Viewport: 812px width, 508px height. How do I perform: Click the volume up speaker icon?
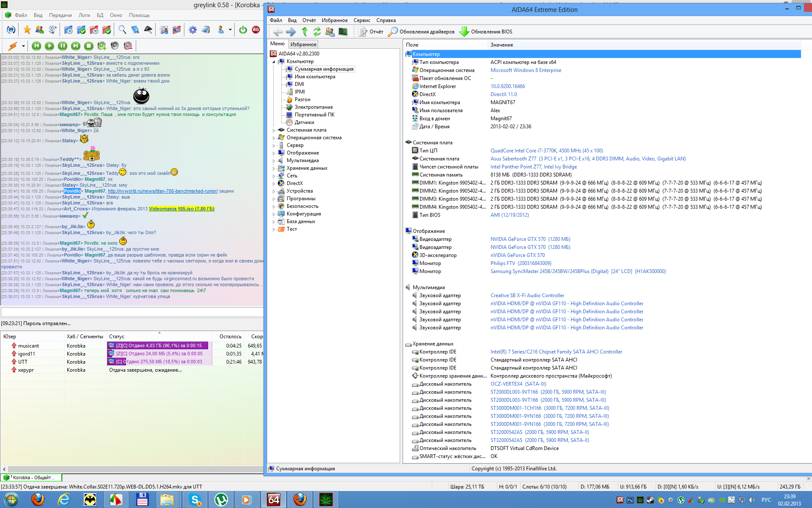[x=102, y=46]
